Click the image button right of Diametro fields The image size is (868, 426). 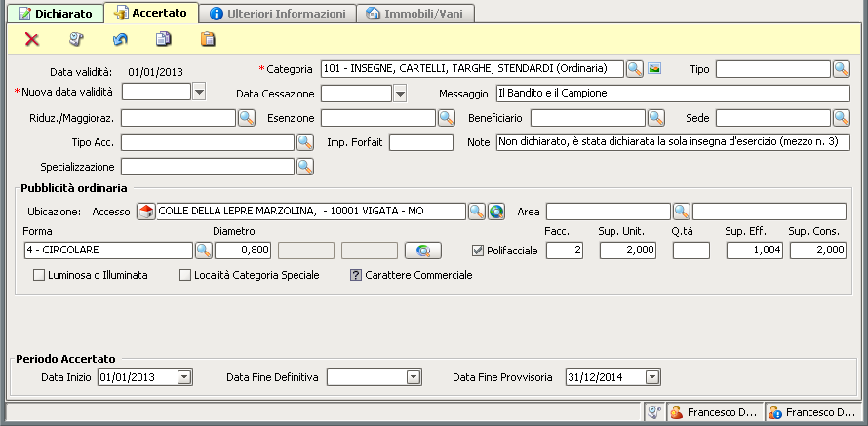[x=422, y=251]
